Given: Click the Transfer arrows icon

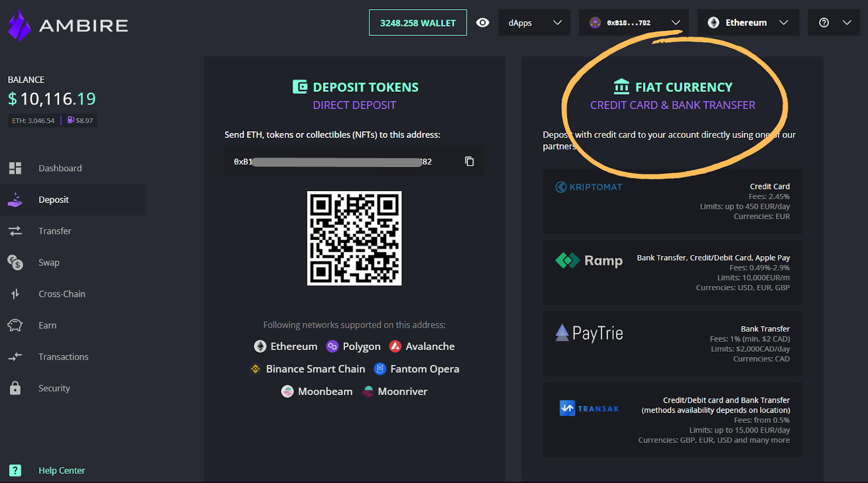Looking at the screenshot, I should [x=15, y=231].
